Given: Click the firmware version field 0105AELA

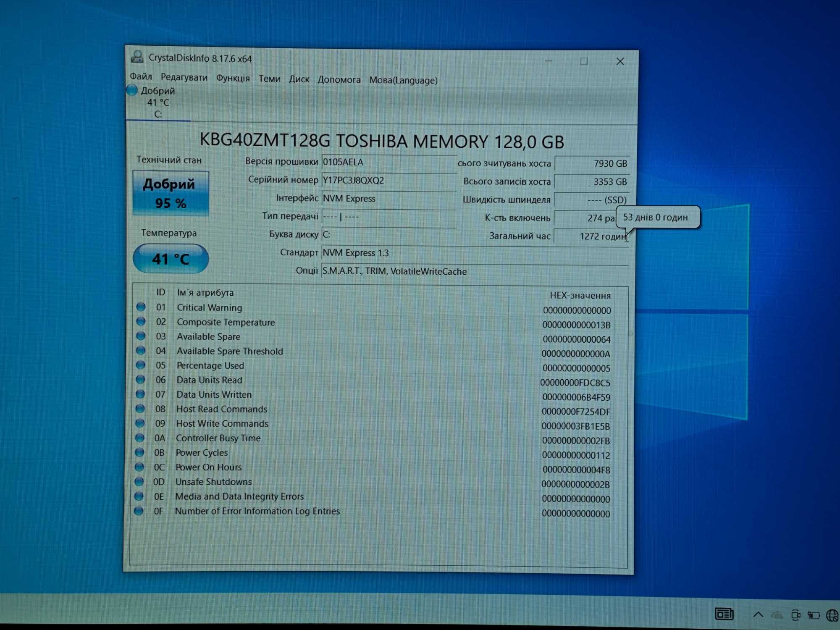Looking at the screenshot, I should coord(389,163).
